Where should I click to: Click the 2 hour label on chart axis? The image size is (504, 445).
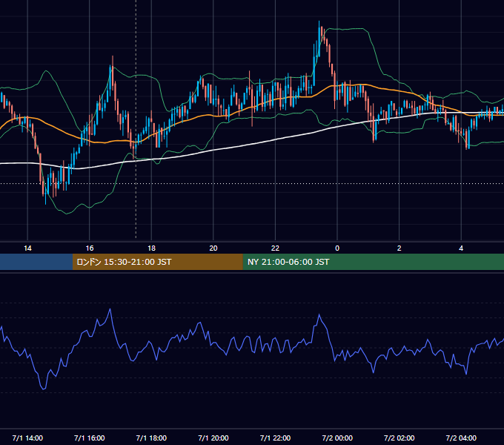coord(399,248)
